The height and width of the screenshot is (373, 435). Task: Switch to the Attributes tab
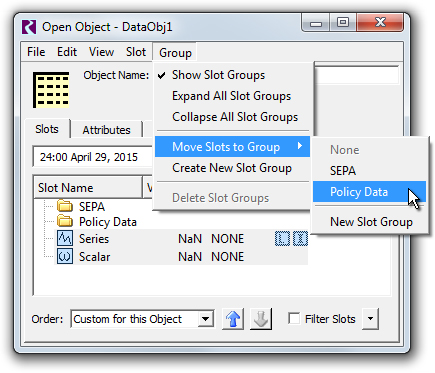pyautogui.click(x=106, y=130)
